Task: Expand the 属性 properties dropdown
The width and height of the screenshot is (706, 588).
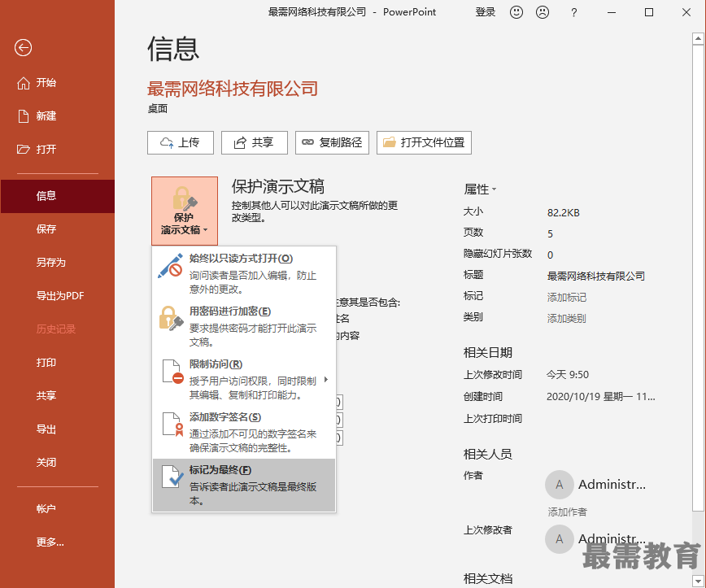Action: 480,189
